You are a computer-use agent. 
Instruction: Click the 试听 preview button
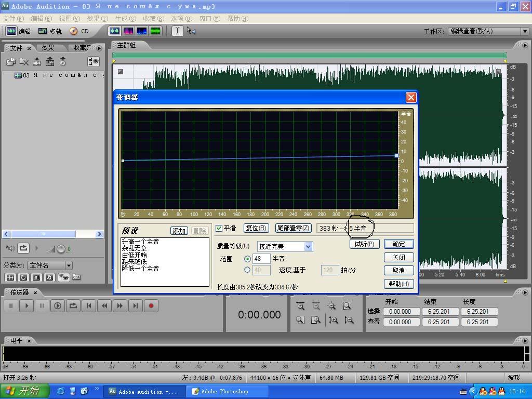click(x=364, y=244)
